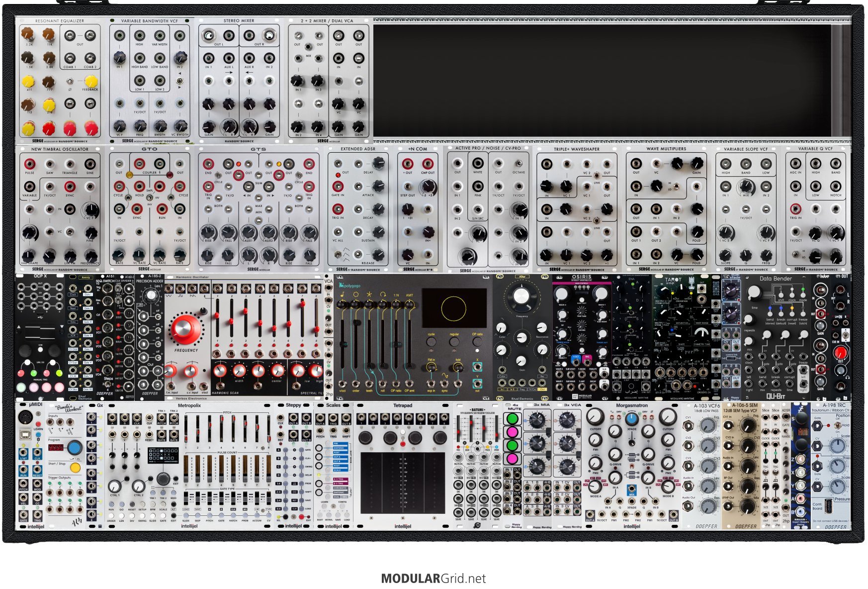
Task: Click the CMP OUT jack on +N COM
Action: (428, 164)
